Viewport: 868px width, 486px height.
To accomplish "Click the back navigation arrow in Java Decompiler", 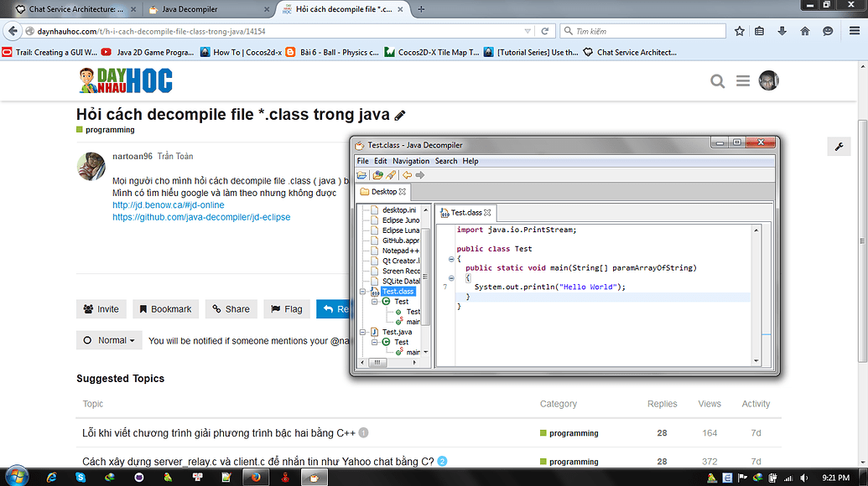I will coord(407,174).
